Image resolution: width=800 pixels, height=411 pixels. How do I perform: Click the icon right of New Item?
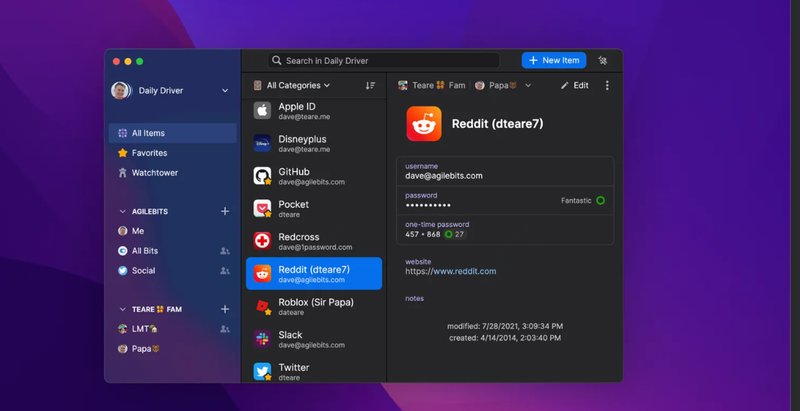pyautogui.click(x=603, y=61)
